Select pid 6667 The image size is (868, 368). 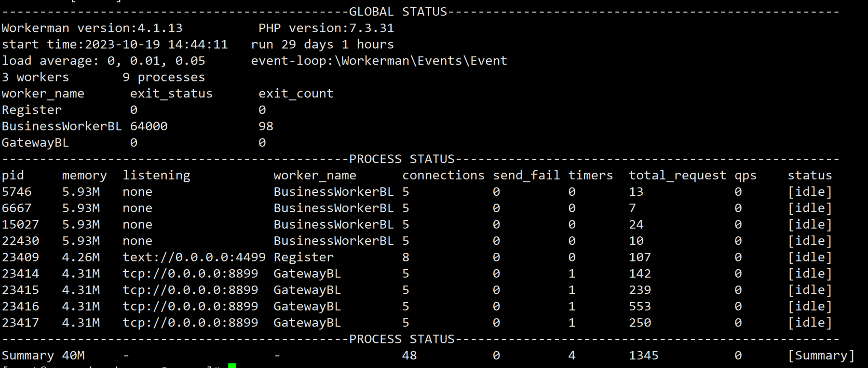tap(16, 208)
